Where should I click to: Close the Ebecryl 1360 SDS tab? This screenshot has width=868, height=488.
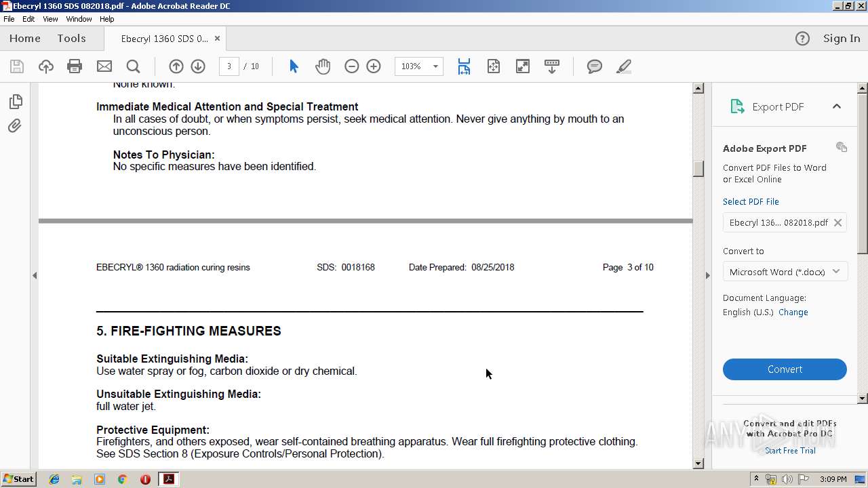point(217,39)
